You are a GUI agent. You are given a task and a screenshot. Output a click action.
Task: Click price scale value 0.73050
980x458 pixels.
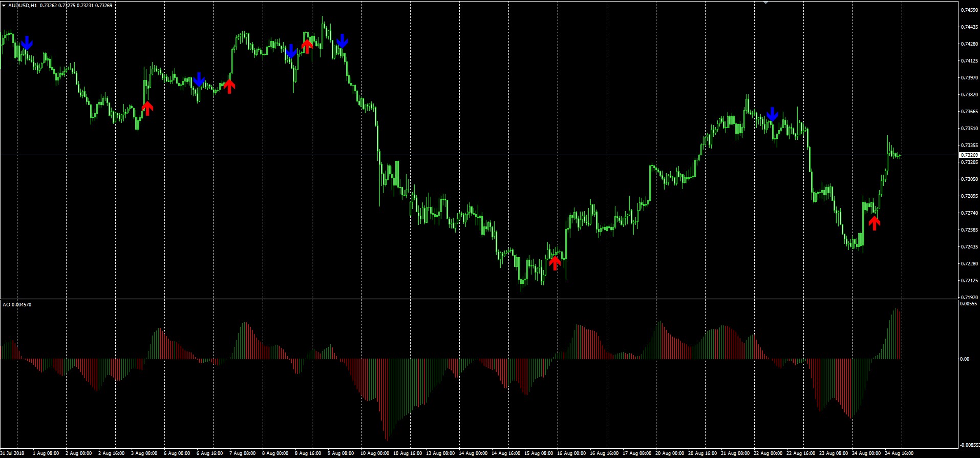click(970, 179)
